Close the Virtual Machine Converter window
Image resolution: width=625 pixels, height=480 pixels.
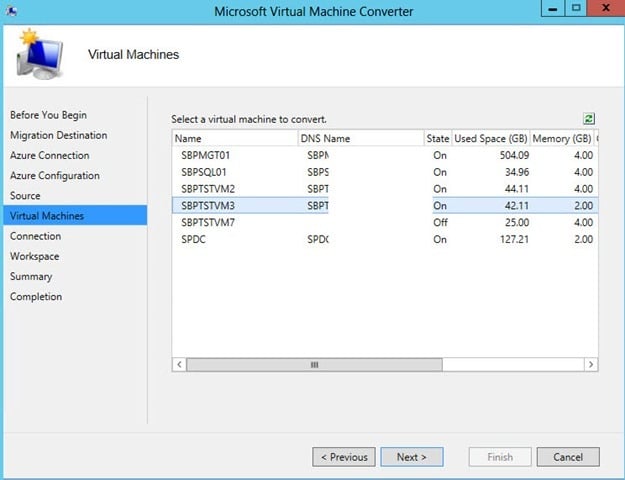point(606,8)
